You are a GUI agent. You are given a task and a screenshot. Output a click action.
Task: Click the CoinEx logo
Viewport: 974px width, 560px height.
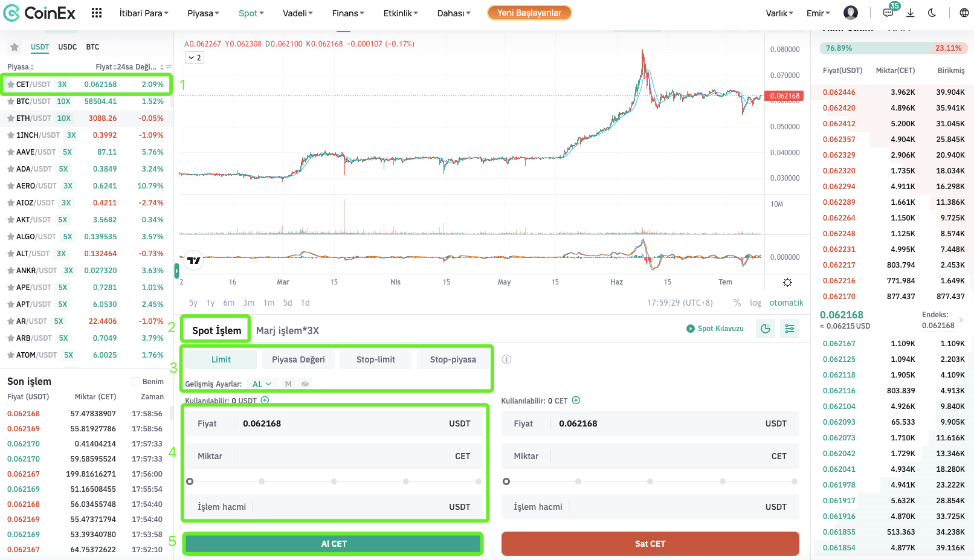click(40, 13)
